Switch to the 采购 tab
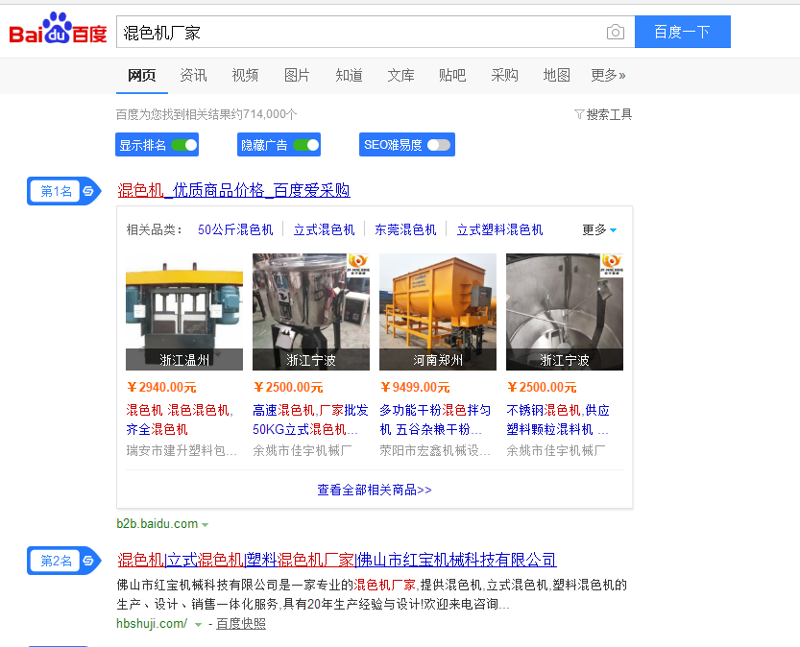The image size is (800, 647). (x=505, y=76)
